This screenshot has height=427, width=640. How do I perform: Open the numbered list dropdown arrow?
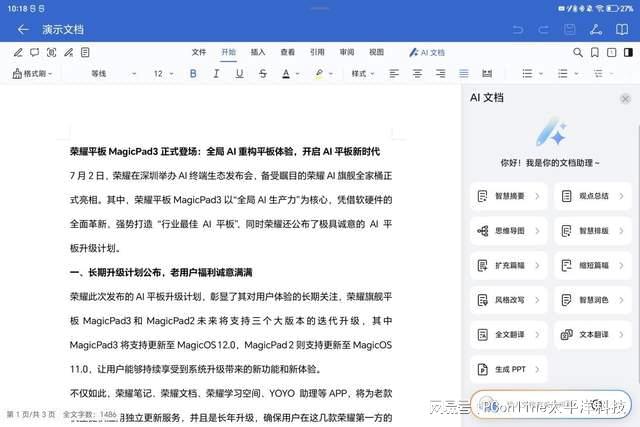click(576, 74)
